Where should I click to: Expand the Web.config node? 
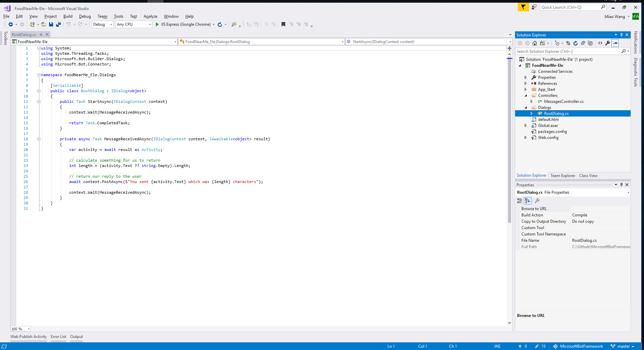tap(526, 138)
